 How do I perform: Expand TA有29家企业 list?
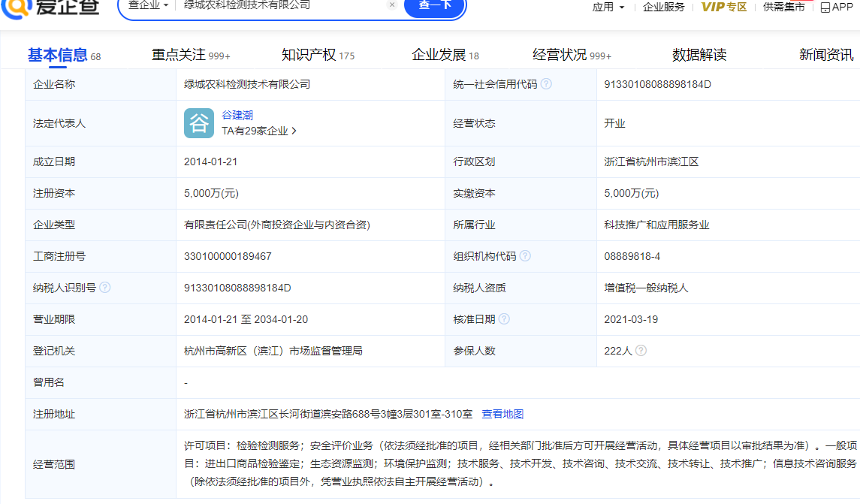pyautogui.click(x=259, y=131)
